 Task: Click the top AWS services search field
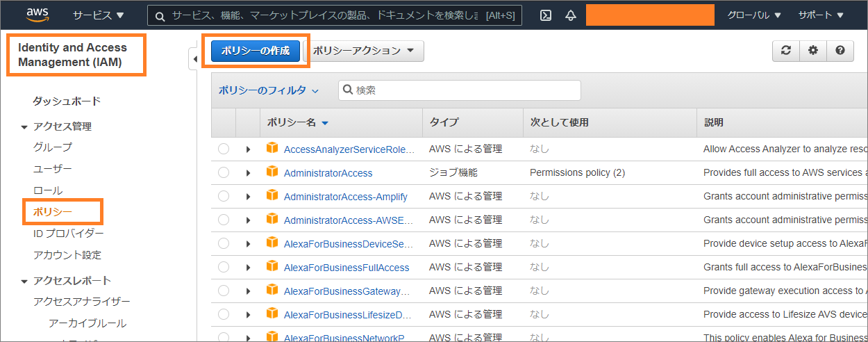coord(335,15)
